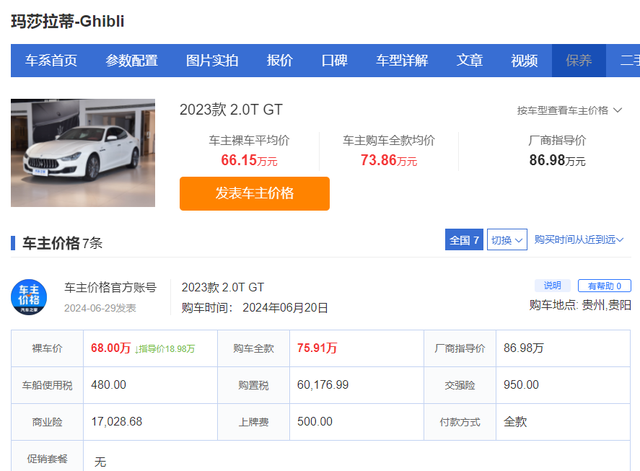Open the 口碑 tab
Image resolution: width=640 pixels, height=471 pixels.
334,60
